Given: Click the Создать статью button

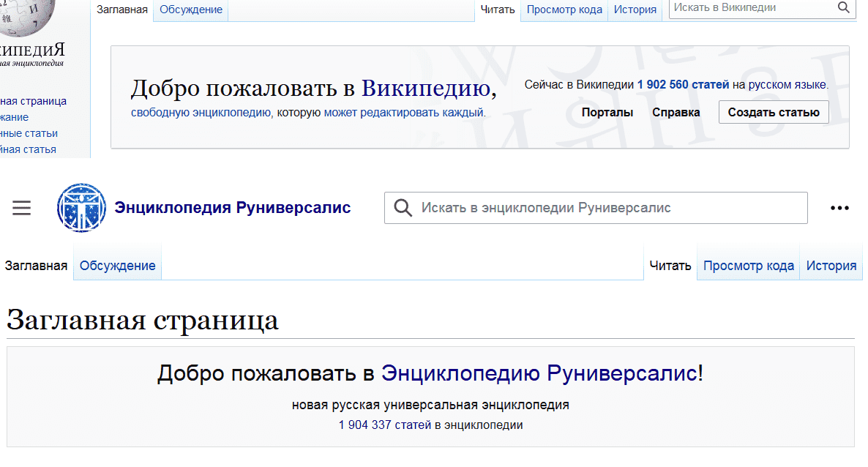Looking at the screenshot, I should tap(774, 112).
